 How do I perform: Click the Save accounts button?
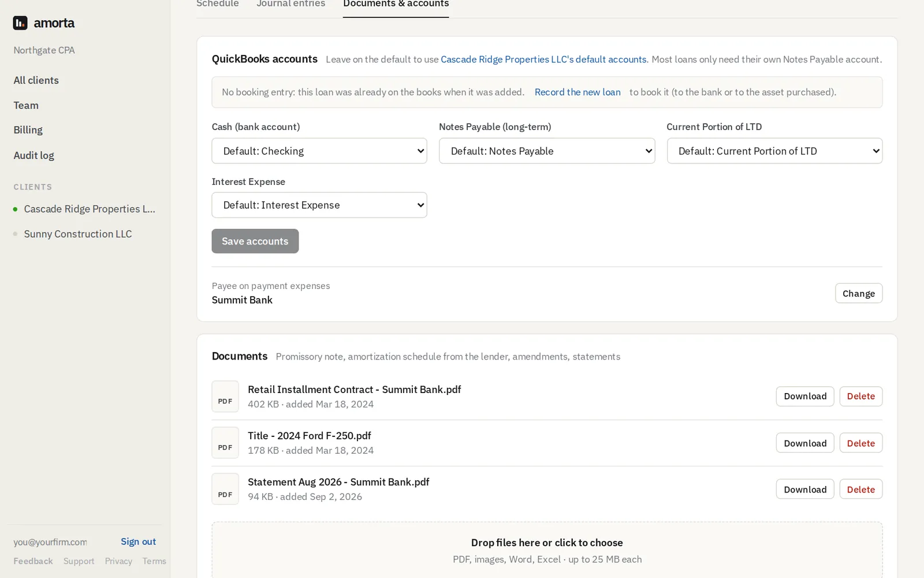255,241
